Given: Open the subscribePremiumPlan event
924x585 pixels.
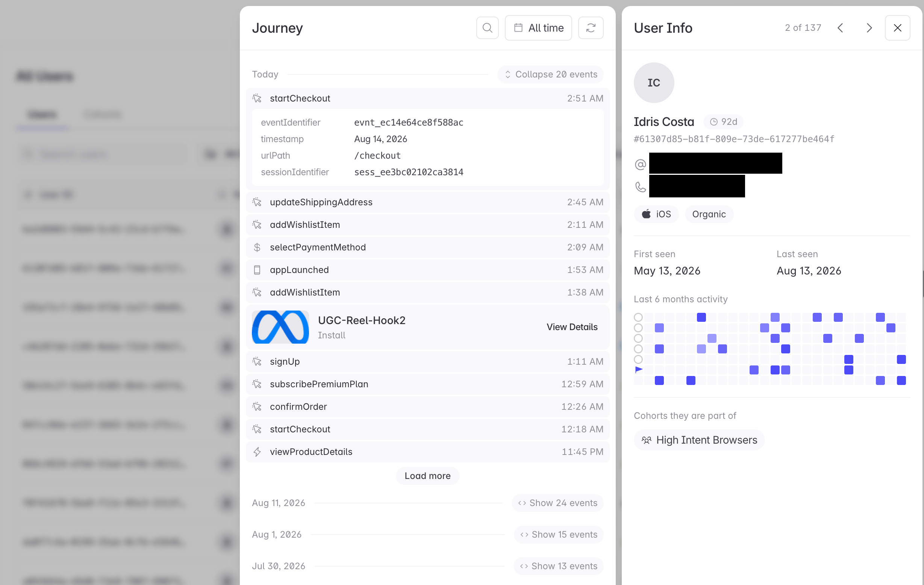Looking at the screenshot, I should (427, 384).
